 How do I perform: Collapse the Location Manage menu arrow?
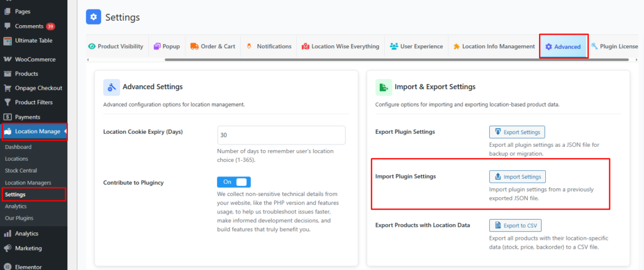coord(65,131)
